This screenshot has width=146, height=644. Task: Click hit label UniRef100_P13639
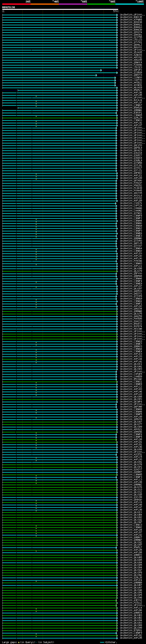131,188
